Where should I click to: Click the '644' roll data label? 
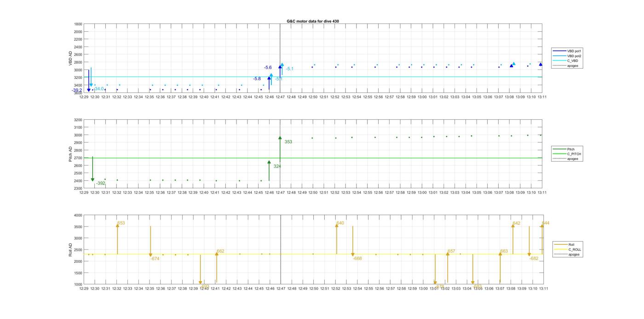546,223
